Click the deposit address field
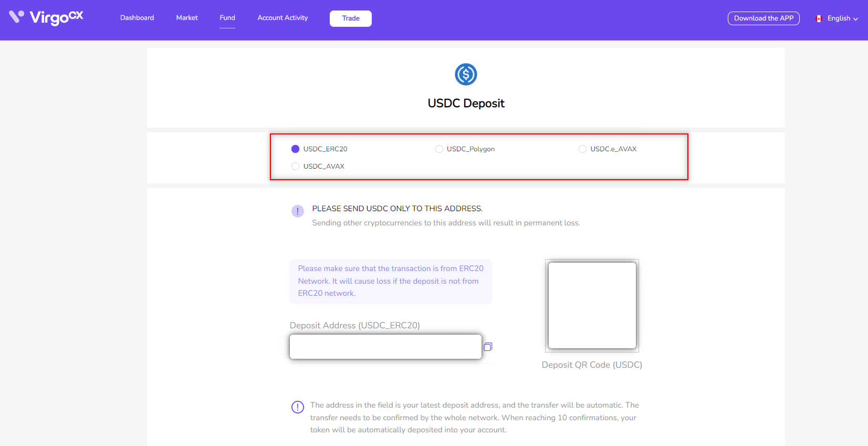Image resolution: width=868 pixels, height=446 pixels. [x=385, y=347]
